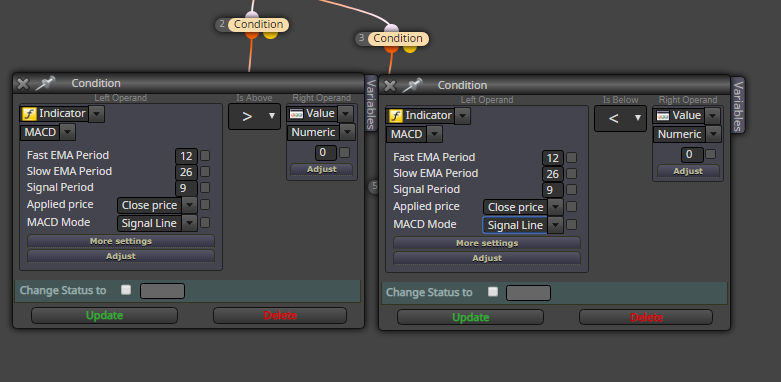The height and width of the screenshot is (382, 781).
Task: Tick Fast EMA Period checkbox in left panel
Action: pos(205,156)
